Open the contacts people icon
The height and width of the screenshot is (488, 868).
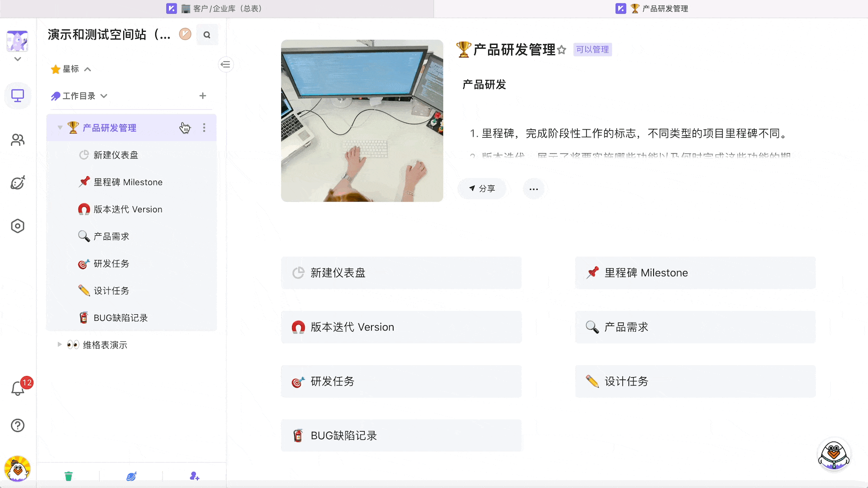(18, 140)
